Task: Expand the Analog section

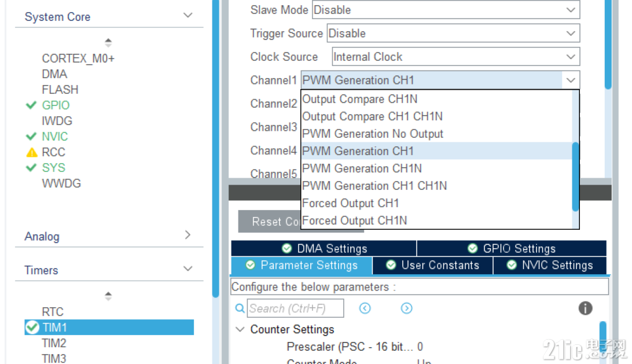Action: pyautogui.click(x=187, y=236)
